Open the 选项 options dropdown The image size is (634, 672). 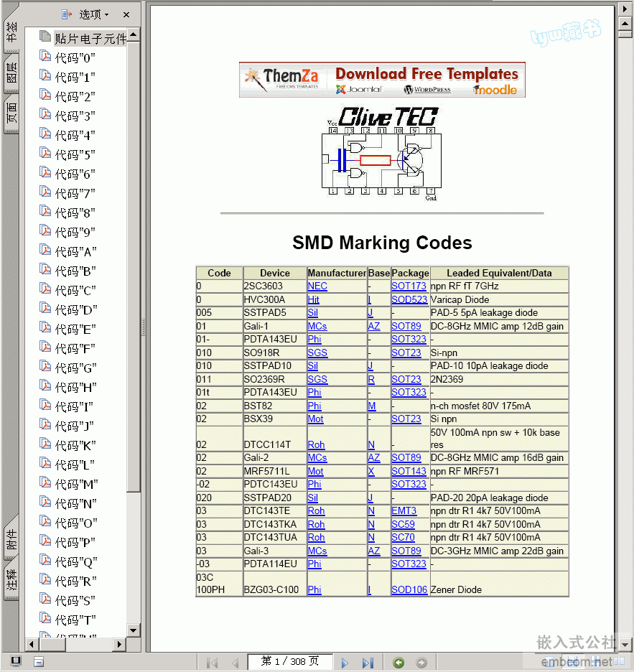[93, 15]
